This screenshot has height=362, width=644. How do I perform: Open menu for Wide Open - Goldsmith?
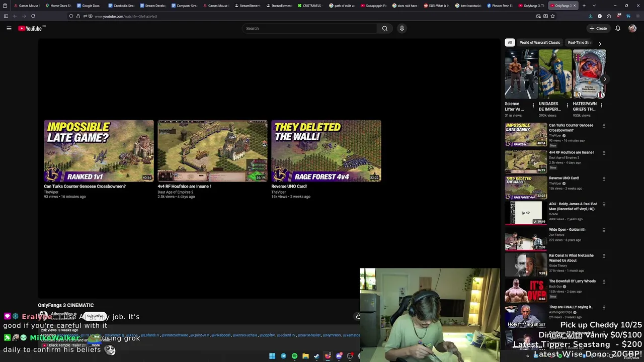(604, 230)
